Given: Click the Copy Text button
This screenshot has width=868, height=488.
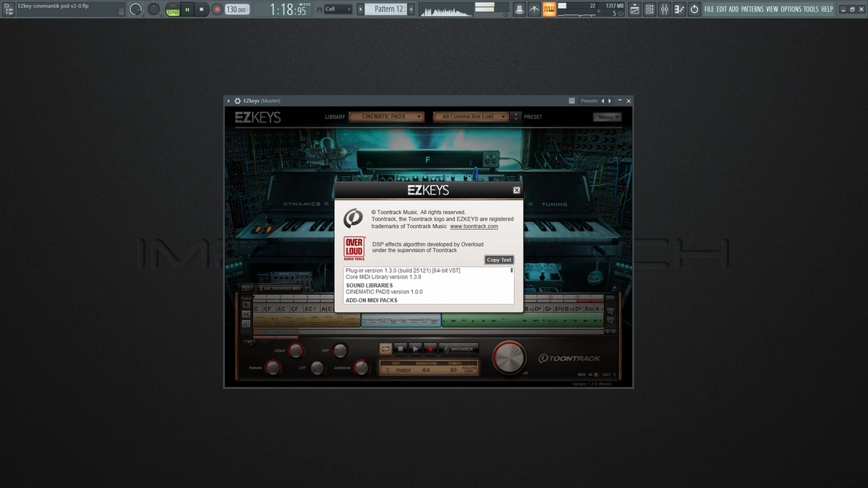Looking at the screenshot, I should coord(499,260).
